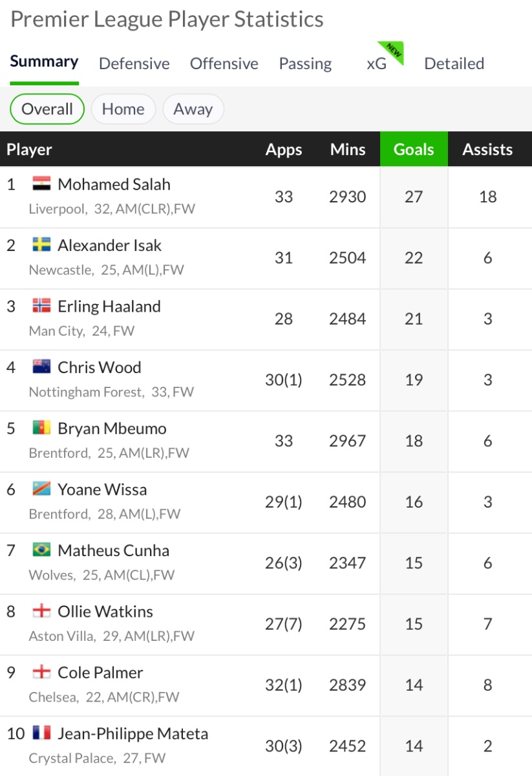Click the France flag by Jean-Philippe Mateta
The width and height of the screenshot is (532, 776).
tap(41, 733)
